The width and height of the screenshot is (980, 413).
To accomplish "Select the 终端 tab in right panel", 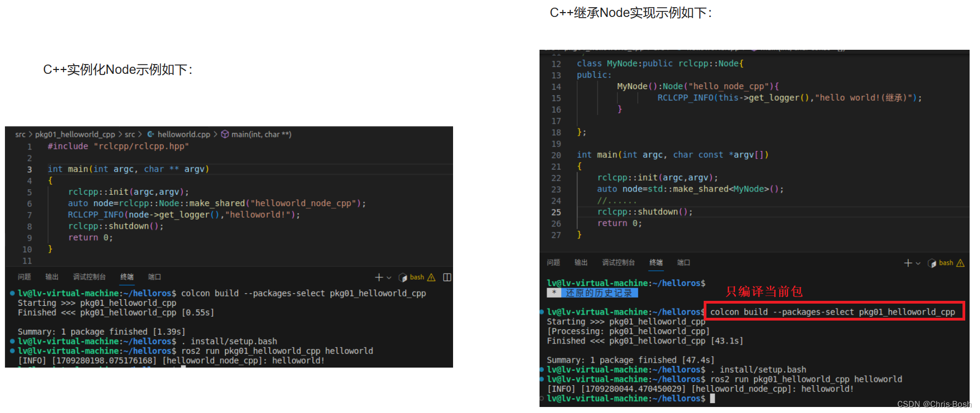I will coord(656,263).
